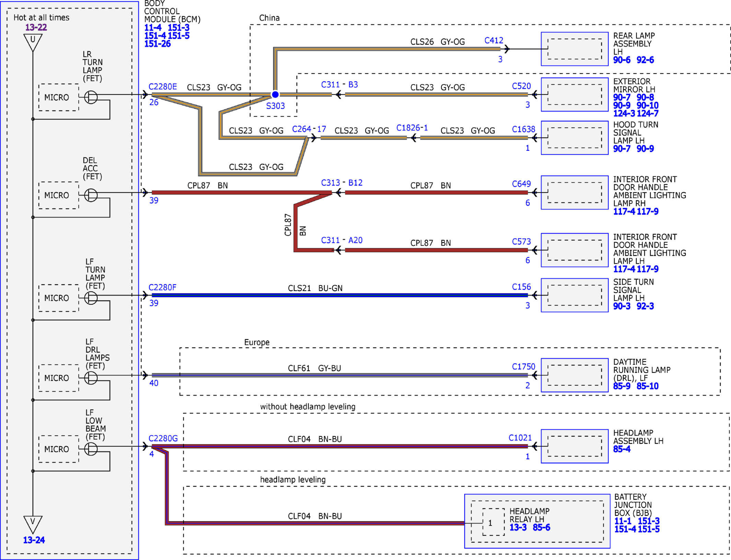Screen dimensions: 731x560
Task: Click connector label C313 - B12
Action: pos(342,183)
